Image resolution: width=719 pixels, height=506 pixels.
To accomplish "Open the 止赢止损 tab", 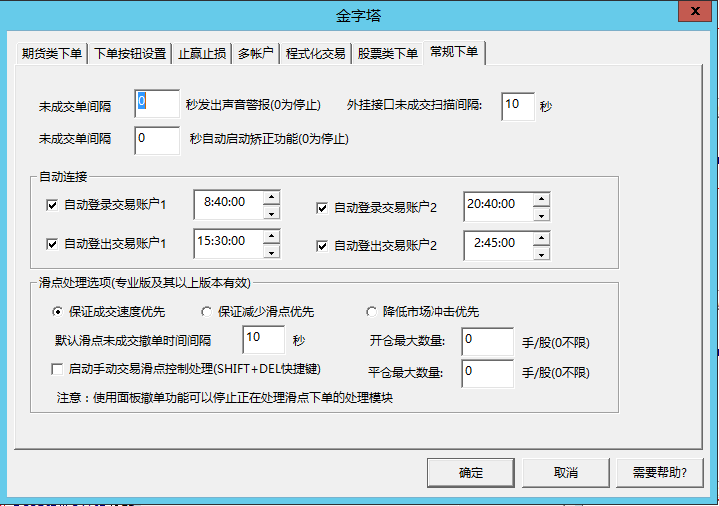I will click(202, 54).
